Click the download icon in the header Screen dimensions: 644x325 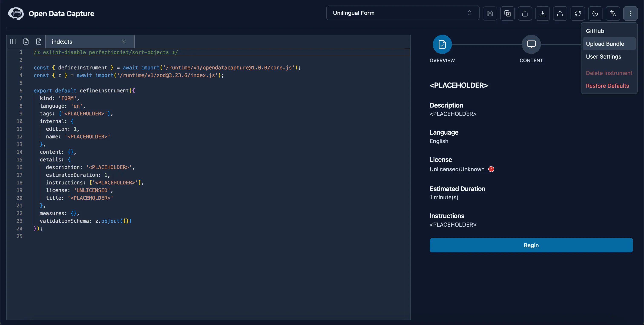(542, 13)
